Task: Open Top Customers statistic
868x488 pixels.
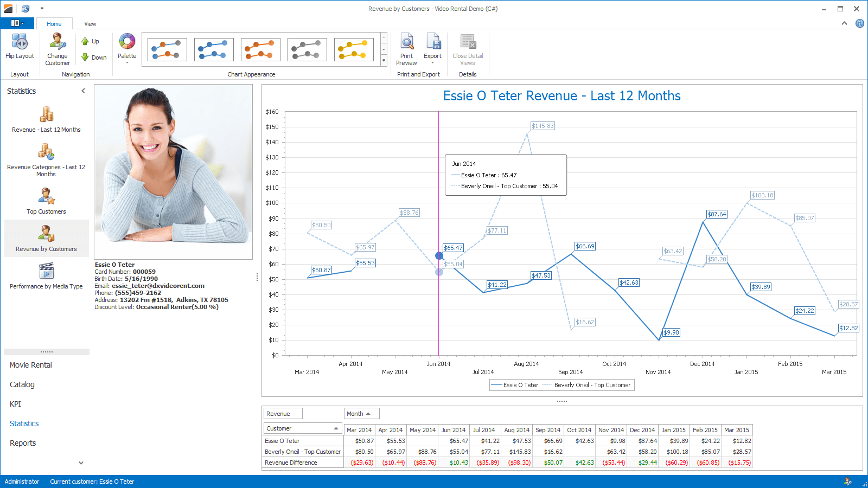Action: 46,201
